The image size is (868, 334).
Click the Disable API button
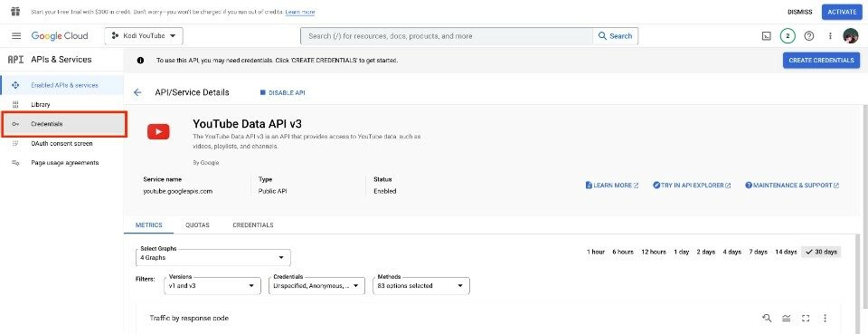[x=282, y=93]
